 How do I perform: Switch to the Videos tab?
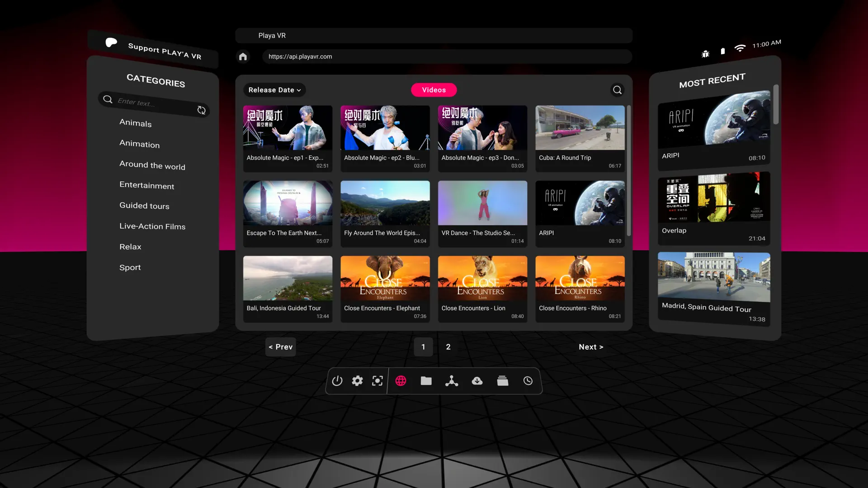(434, 89)
